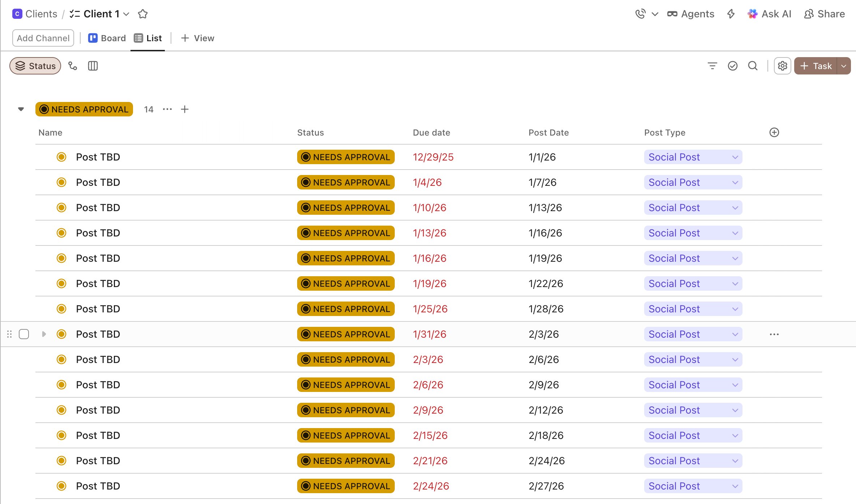The width and height of the screenshot is (856, 504).
Task: Click the Clients space icon in breadcrumb
Action: pos(17,14)
